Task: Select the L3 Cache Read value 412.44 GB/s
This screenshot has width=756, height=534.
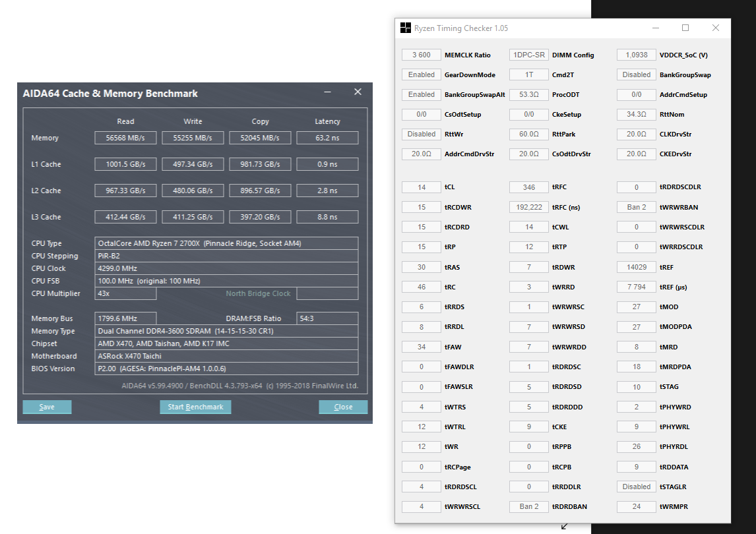Action: 125,217
